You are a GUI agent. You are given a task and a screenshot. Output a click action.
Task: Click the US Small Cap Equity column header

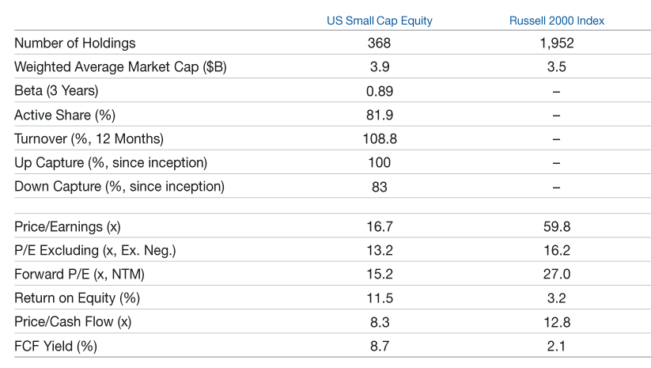click(x=379, y=21)
